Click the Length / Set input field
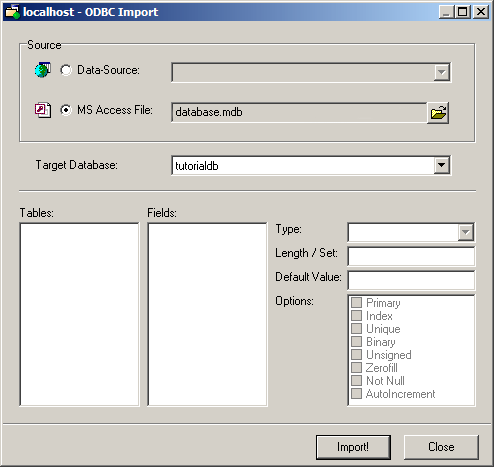 (411, 256)
